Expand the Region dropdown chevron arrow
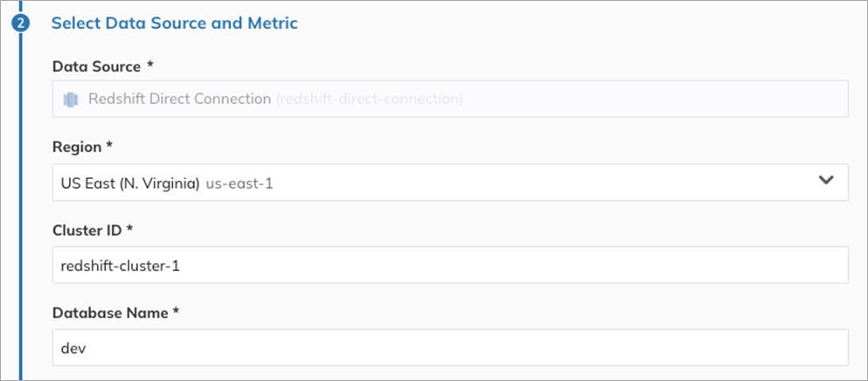 [x=826, y=181]
